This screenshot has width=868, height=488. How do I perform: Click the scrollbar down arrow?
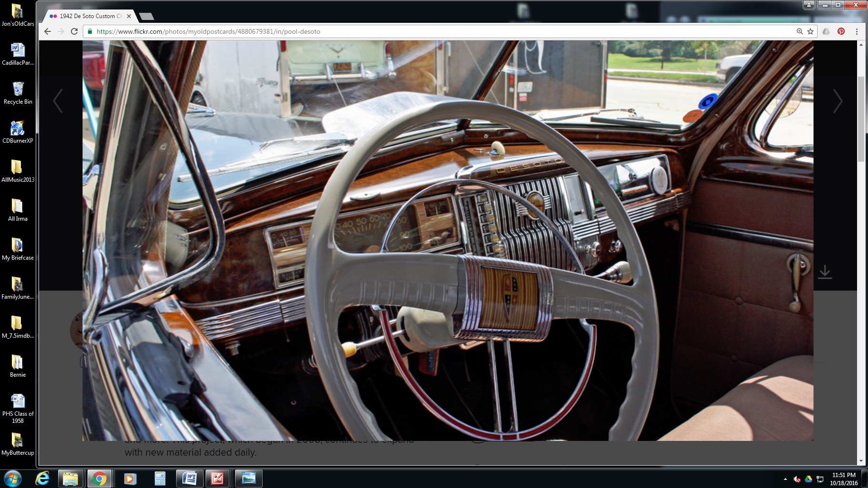coord(861,461)
